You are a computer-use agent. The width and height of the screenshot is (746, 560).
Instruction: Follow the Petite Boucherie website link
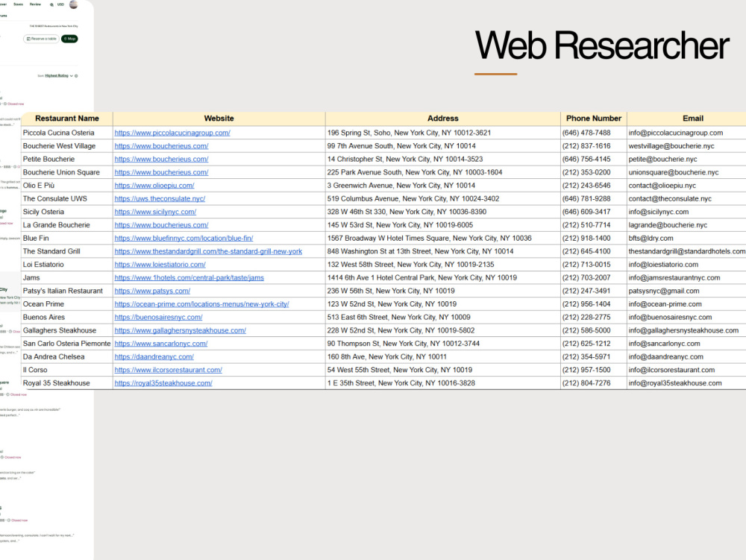coord(161,160)
